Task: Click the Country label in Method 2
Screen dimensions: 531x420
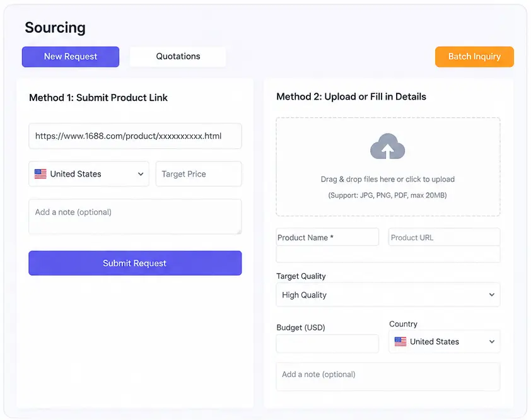Action: (403, 324)
